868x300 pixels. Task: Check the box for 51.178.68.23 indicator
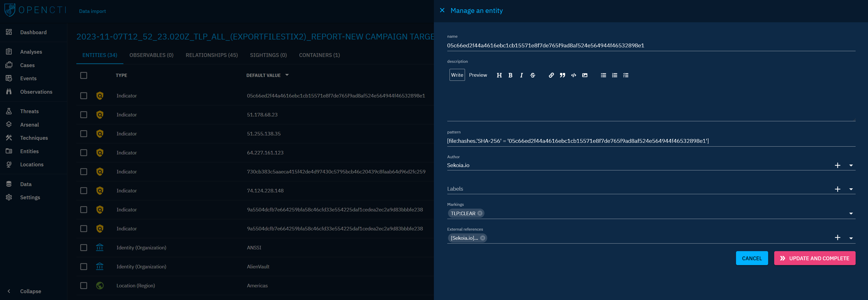click(x=84, y=115)
